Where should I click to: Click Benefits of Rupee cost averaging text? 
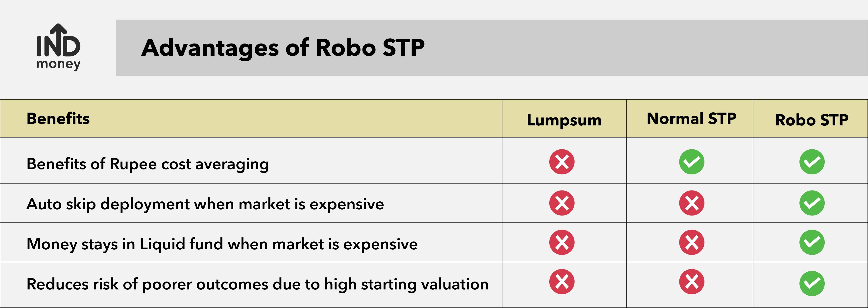(x=147, y=165)
